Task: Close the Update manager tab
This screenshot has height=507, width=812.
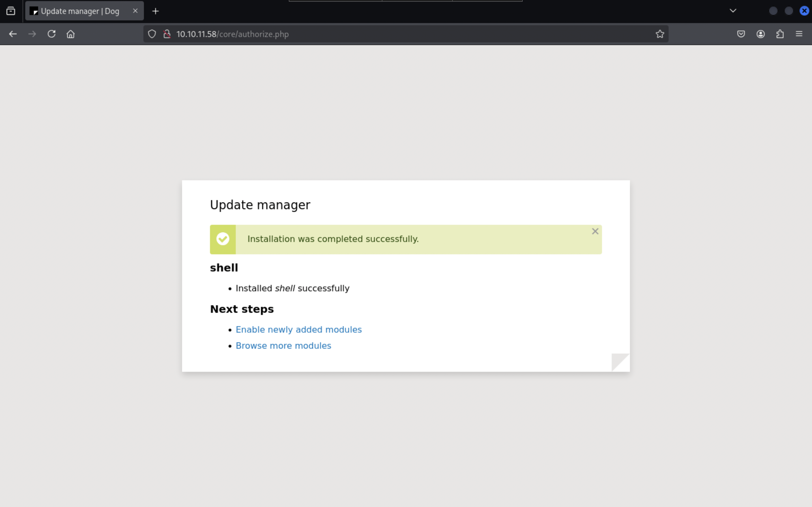Action: pyautogui.click(x=135, y=11)
